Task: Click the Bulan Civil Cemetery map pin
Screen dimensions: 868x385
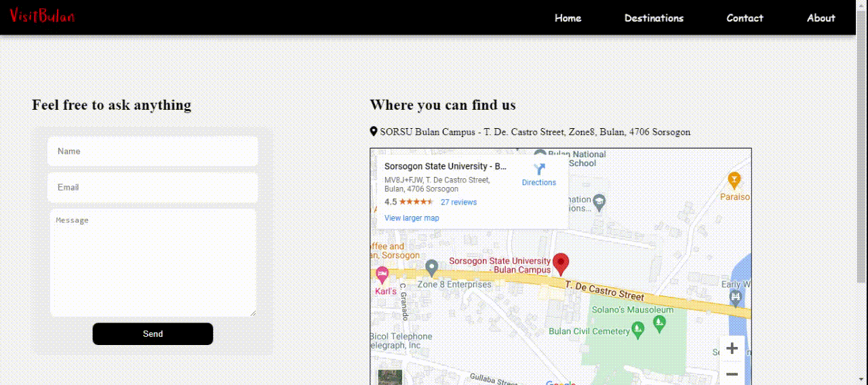Action: coord(637,330)
